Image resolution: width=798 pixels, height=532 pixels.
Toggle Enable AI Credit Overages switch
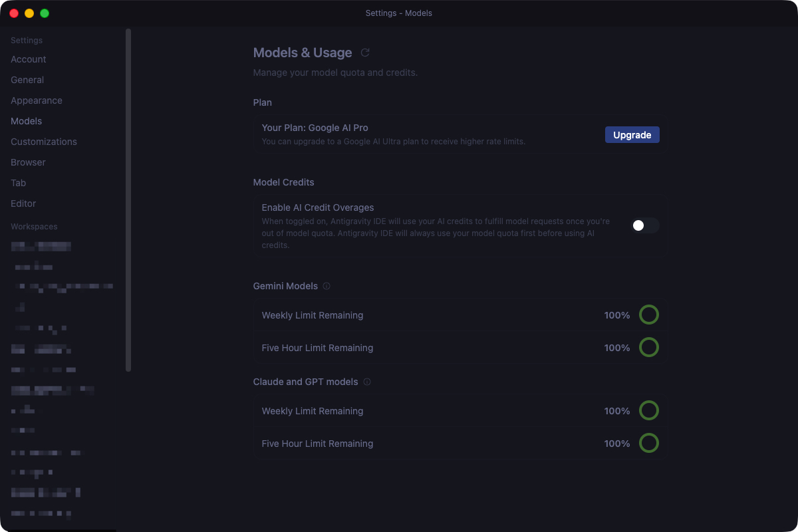(645, 225)
